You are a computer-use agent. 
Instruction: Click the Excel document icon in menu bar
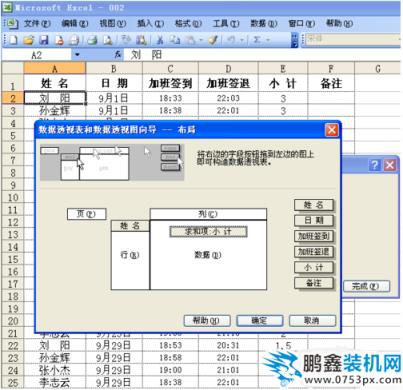[x=11, y=23]
